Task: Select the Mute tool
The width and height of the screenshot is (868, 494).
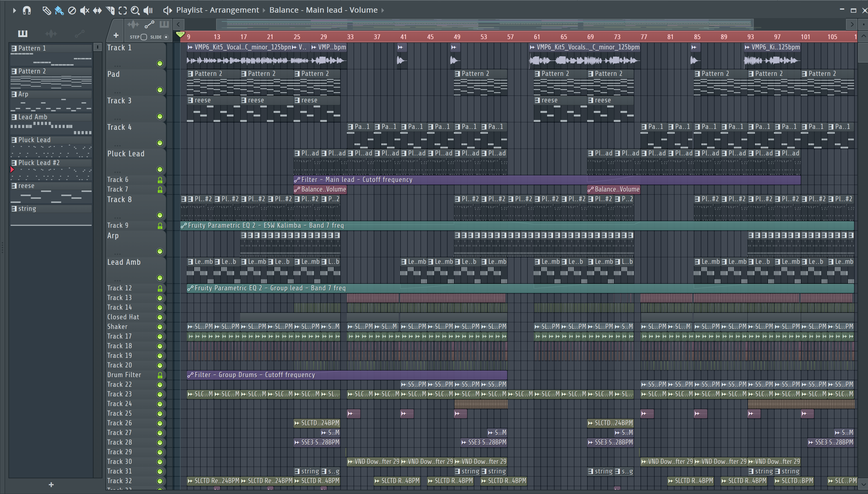Action: click(x=84, y=11)
